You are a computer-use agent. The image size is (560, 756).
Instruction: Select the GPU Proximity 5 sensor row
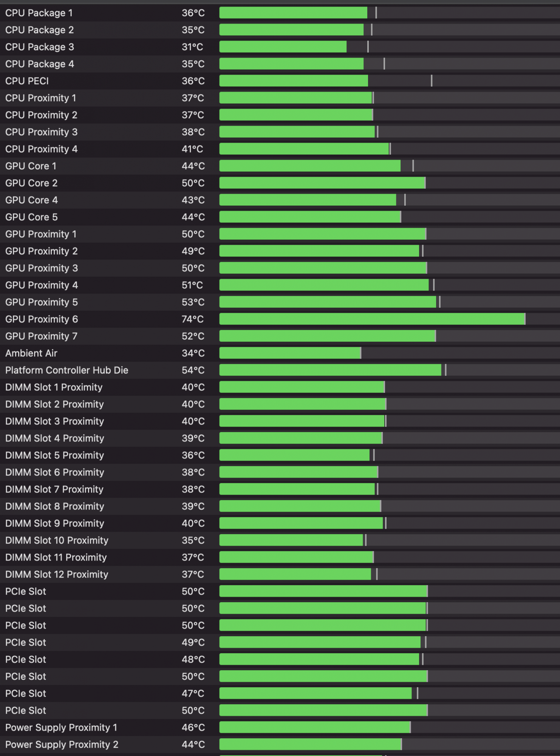pos(42,302)
